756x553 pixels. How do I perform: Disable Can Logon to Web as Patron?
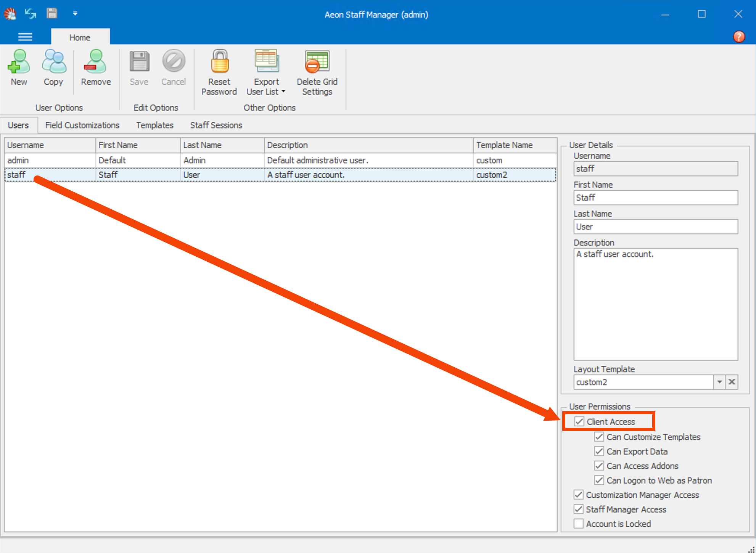pyautogui.click(x=599, y=480)
